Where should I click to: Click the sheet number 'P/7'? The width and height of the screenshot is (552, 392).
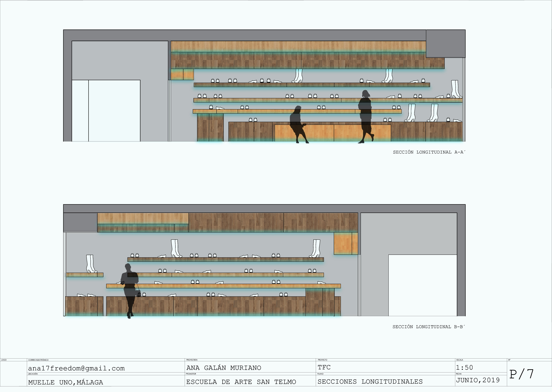pos(521,374)
